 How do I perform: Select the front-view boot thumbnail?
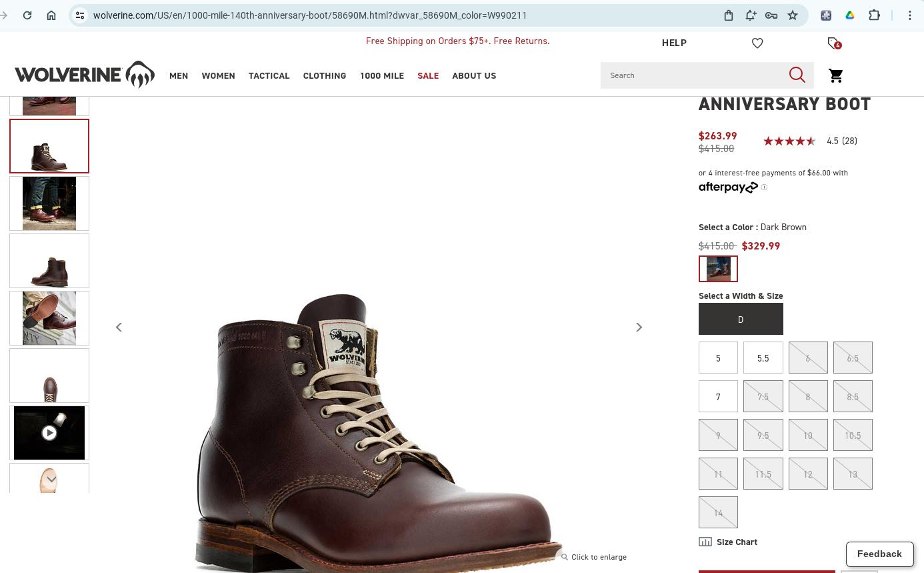[49, 376]
